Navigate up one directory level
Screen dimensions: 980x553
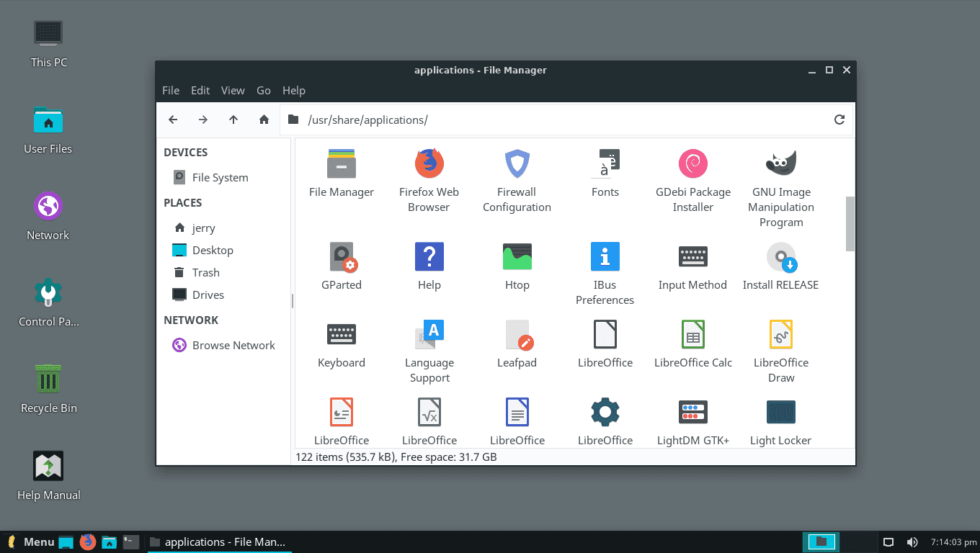pyautogui.click(x=233, y=120)
